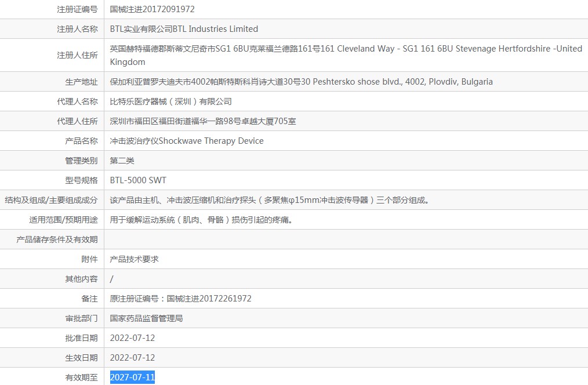Select the 2022-07-12 value in the 批准日期 row
This screenshot has height=385, width=588.
tap(132, 338)
